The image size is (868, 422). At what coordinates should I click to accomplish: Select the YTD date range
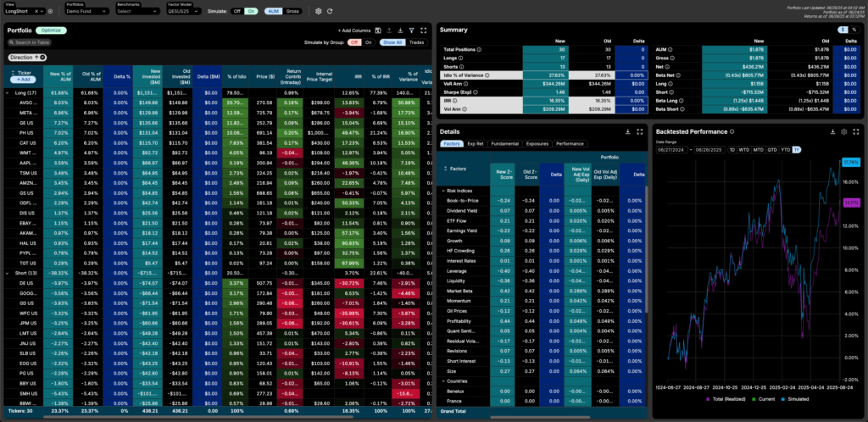pyautogui.click(x=786, y=150)
